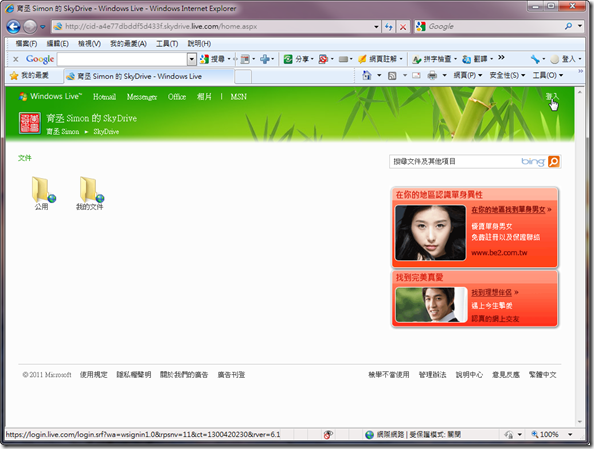Open the 我的最愛(A) menu
Viewport: 594px width, 449px height.
128,44
